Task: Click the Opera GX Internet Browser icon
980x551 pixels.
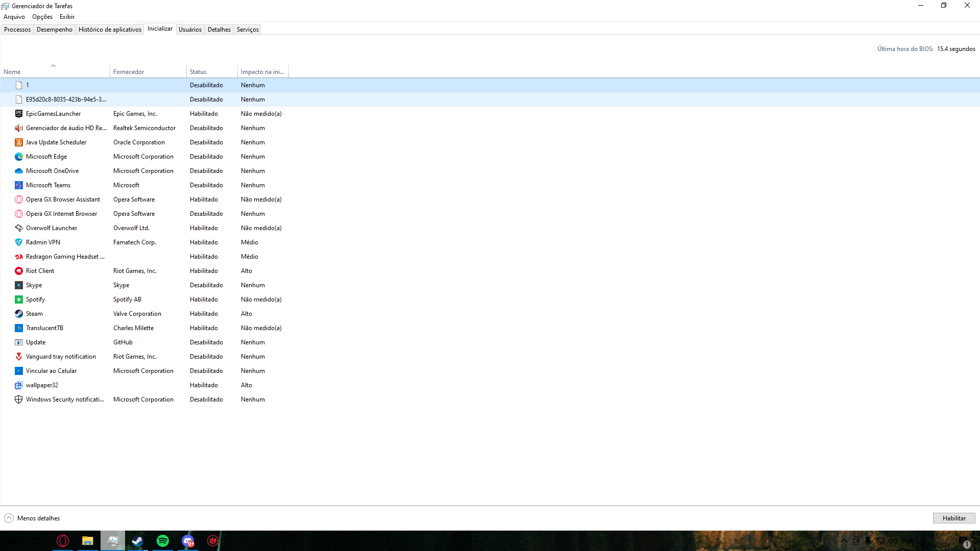Action: pyautogui.click(x=19, y=214)
